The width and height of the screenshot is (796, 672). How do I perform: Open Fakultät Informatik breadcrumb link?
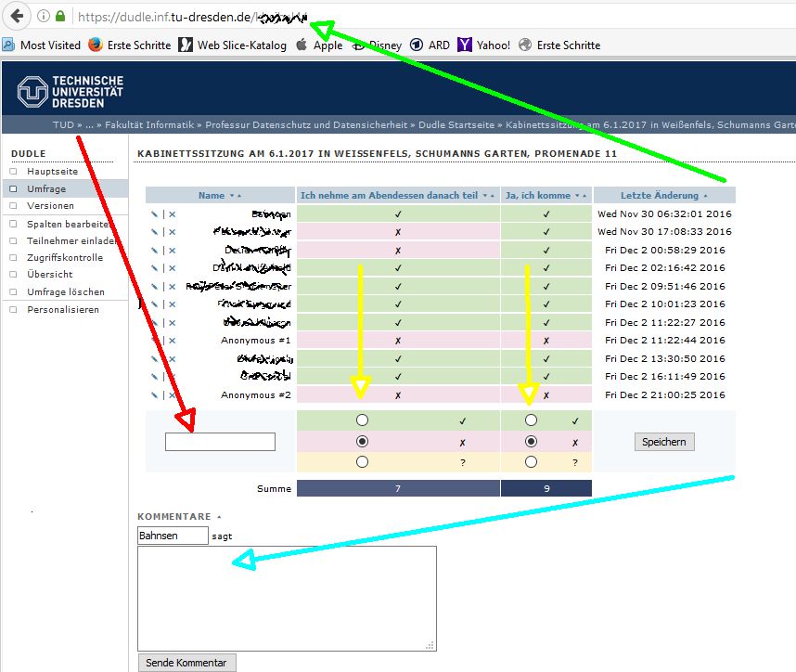coord(149,125)
